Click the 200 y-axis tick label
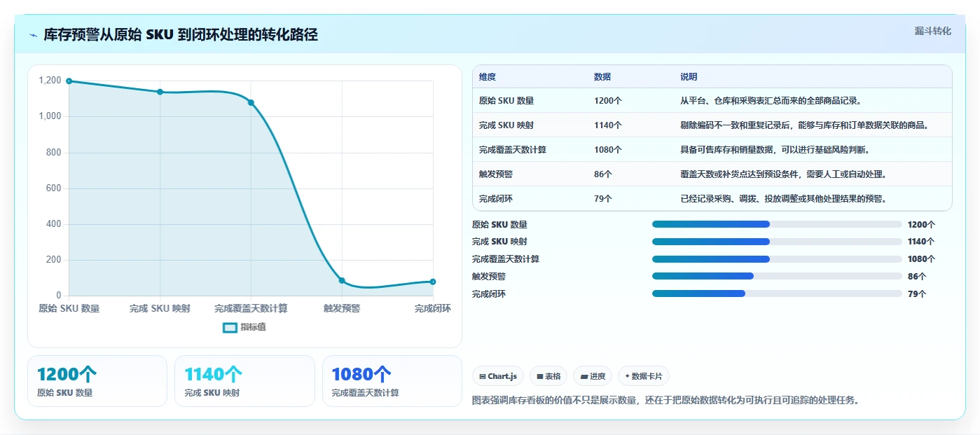Screen dimensions: 980x435 (x=54, y=260)
